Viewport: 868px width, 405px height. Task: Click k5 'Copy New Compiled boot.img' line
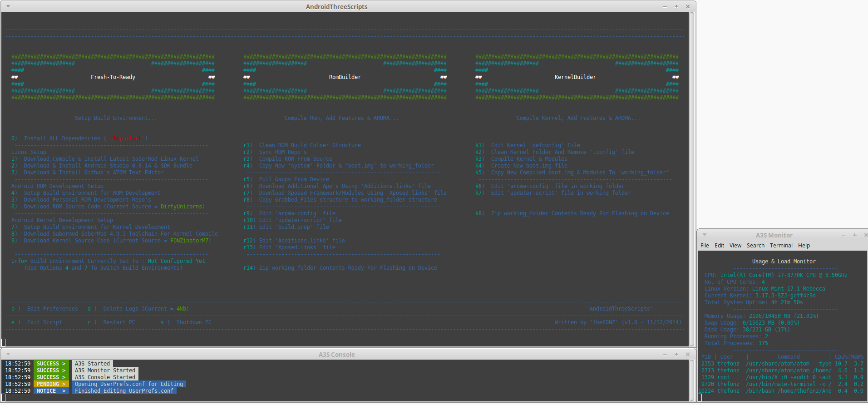click(x=572, y=173)
